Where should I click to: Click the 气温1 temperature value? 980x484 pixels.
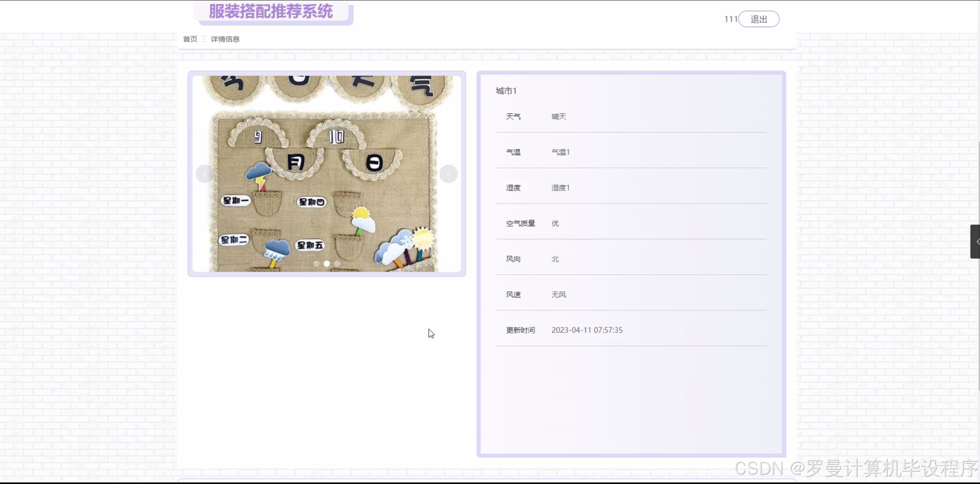pos(560,152)
